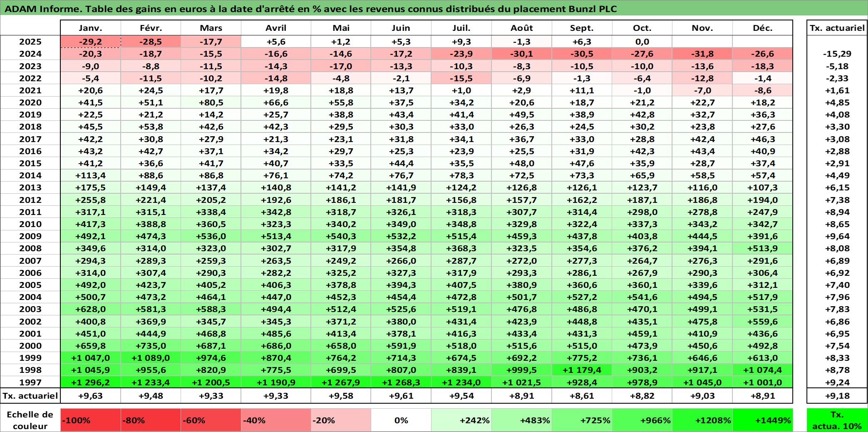Click the 0% white scale cell
This screenshot has height=432, width=868.
tap(401, 420)
